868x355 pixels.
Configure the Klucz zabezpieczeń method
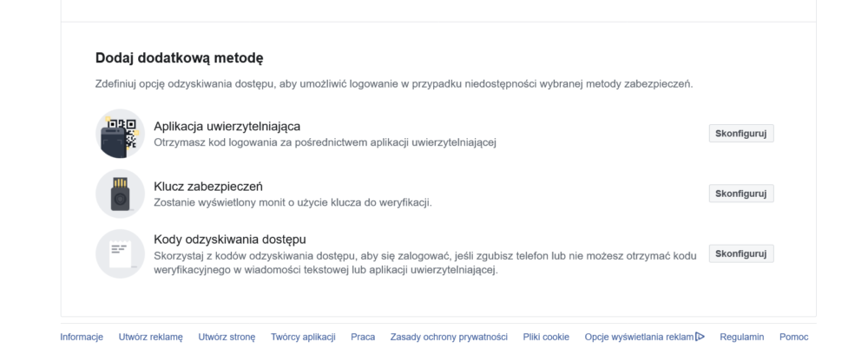click(741, 194)
